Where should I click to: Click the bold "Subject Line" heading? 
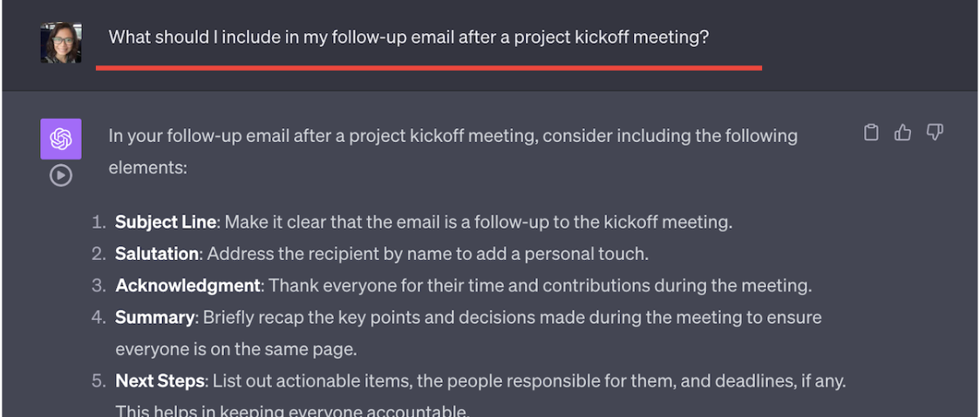(x=165, y=222)
